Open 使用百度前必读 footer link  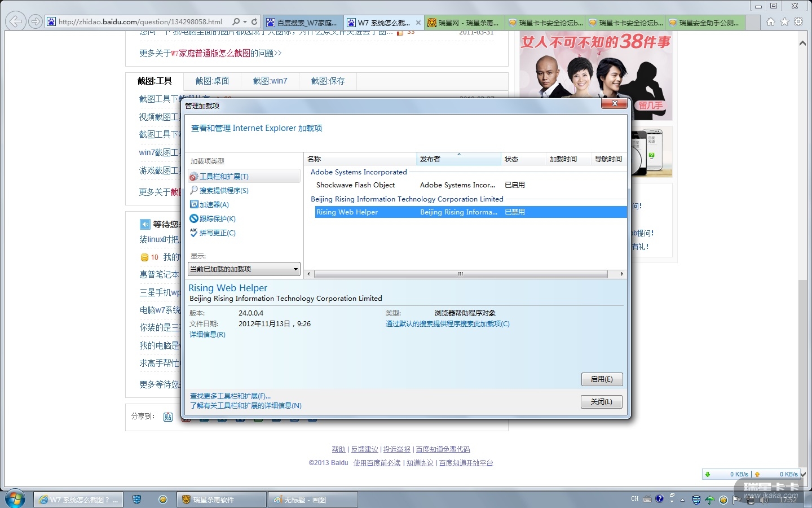[377, 463]
